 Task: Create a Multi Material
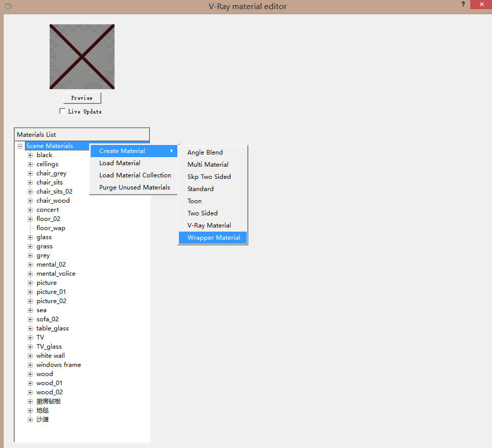pos(213,165)
